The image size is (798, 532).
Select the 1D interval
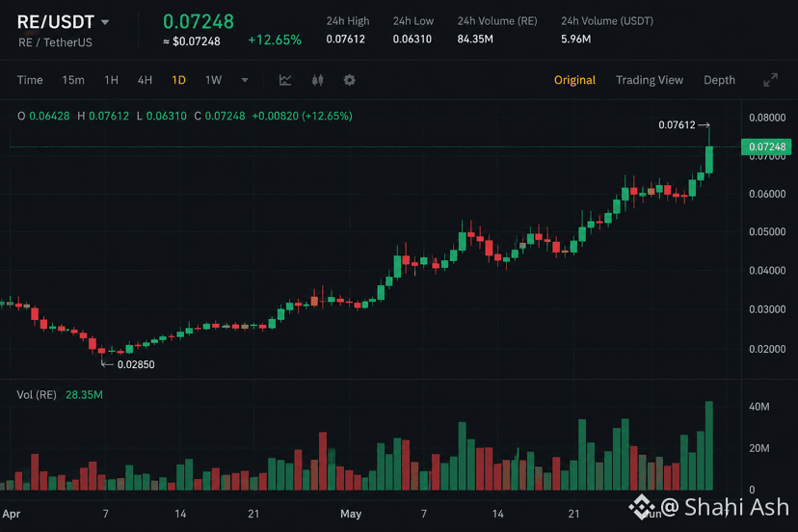(x=178, y=80)
